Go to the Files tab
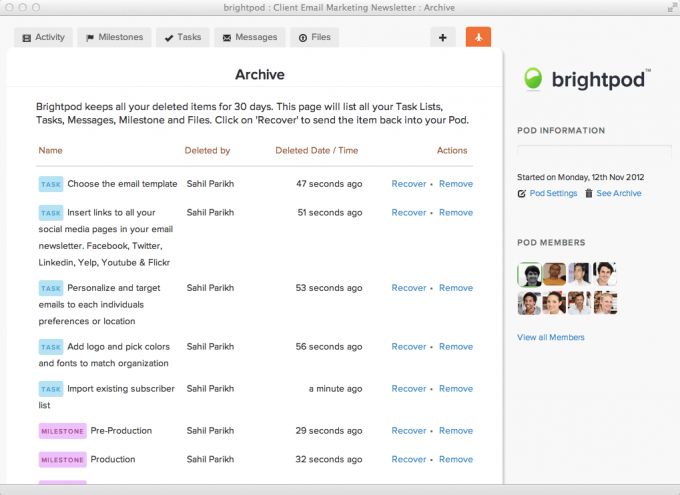Image resolution: width=680 pixels, height=495 pixels. [x=314, y=37]
